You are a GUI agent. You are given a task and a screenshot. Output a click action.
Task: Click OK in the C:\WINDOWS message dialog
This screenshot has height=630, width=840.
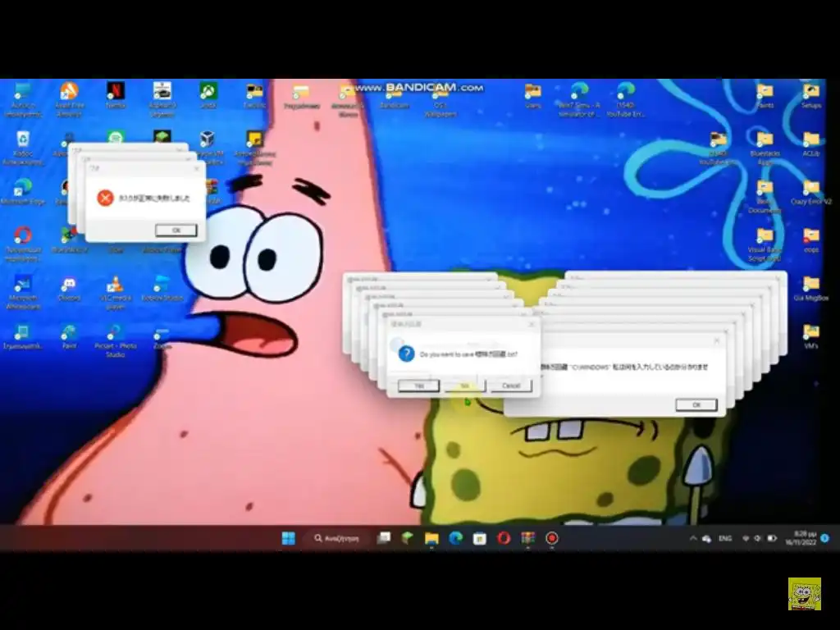pos(696,405)
